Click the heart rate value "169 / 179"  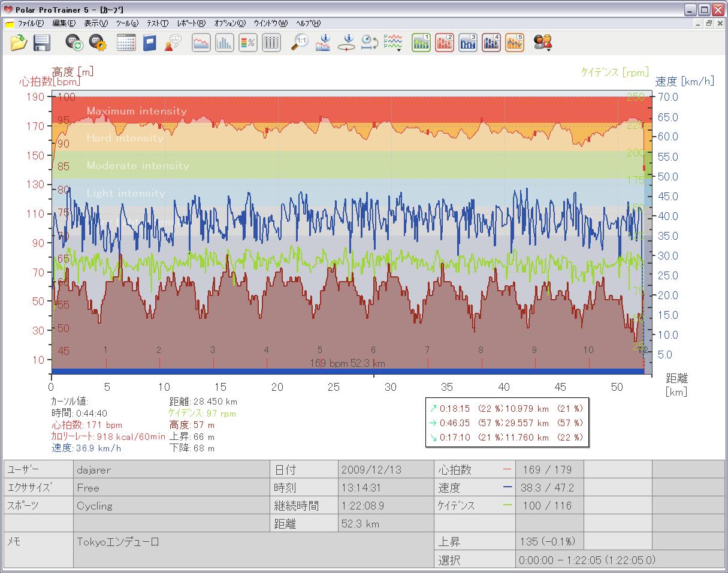(x=548, y=469)
